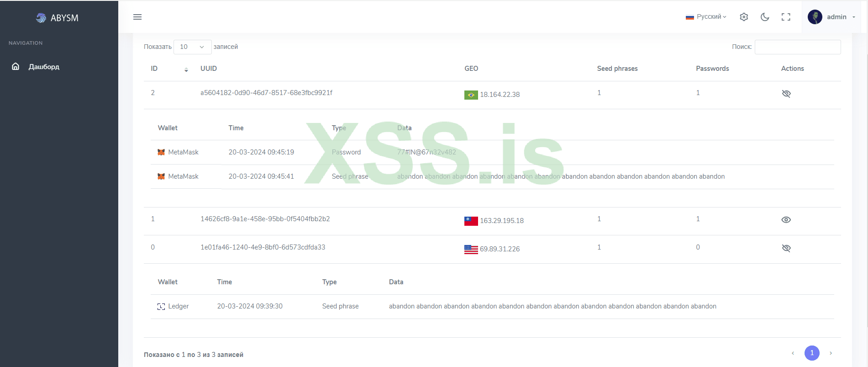
Task: Select UUID 14626cf8-9a1e-458e-95bb-0f5404fbb2b2
Action: (x=265, y=219)
